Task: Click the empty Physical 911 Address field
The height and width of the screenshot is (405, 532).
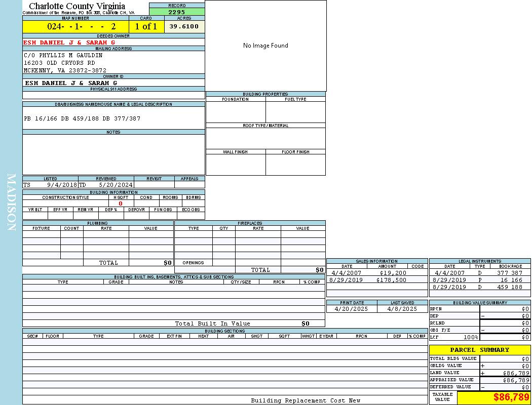Action: tap(113, 95)
